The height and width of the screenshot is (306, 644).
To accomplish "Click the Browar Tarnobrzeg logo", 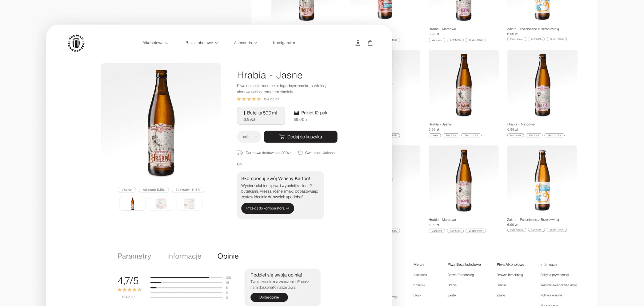I will coord(76,43).
